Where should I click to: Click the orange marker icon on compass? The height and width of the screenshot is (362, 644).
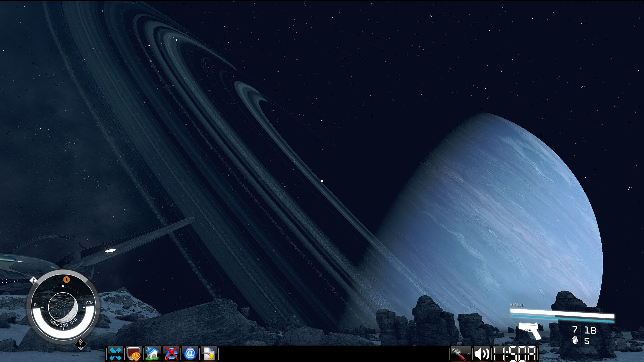click(x=66, y=279)
